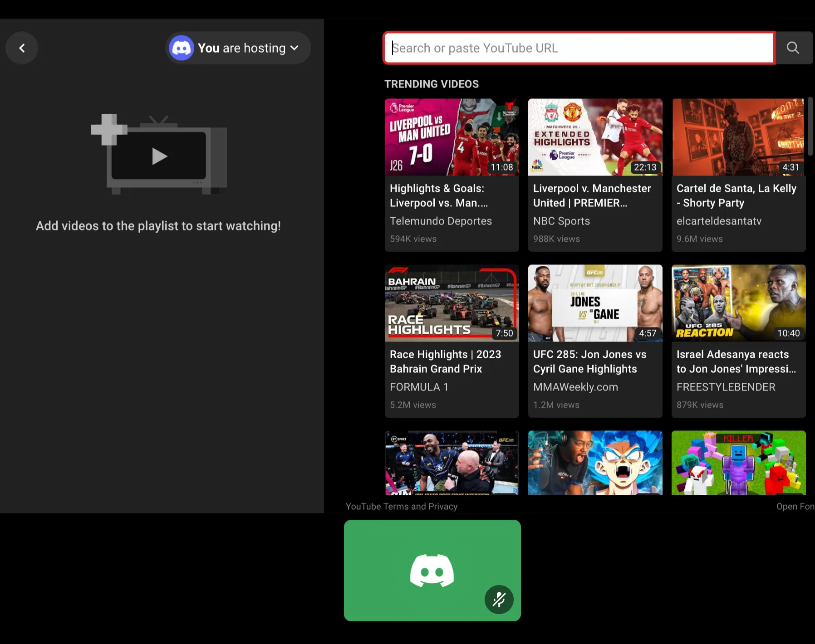Click the 'TRENDING VIDEOS' heading

432,84
